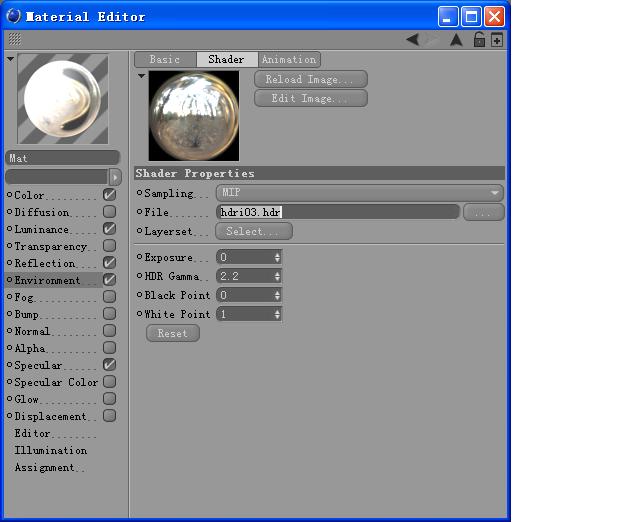Enable the Diffusion channel checkbox
This screenshot has width=640, height=522.
109,211
